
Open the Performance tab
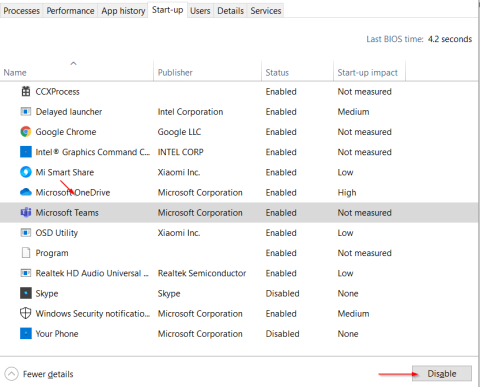tap(70, 11)
